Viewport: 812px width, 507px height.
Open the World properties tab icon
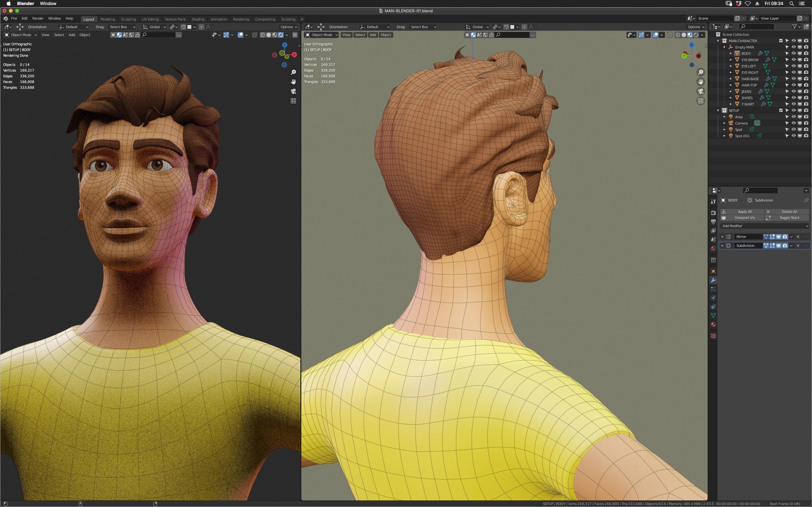click(713, 248)
